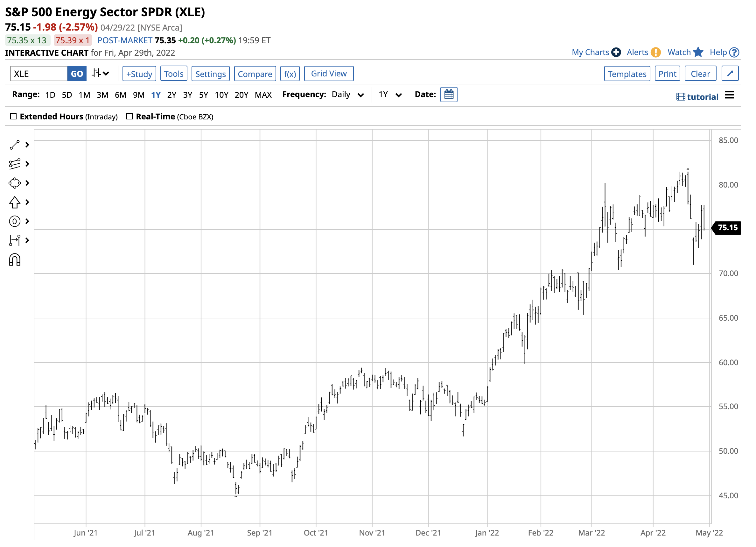Select the 1M range

[x=85, y=96]
